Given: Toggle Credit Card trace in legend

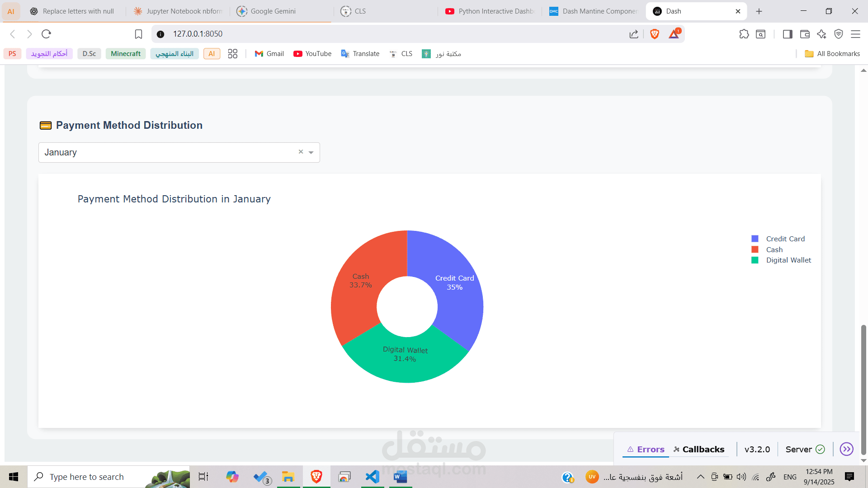Looking at the screenshot, I should [785, 239].
